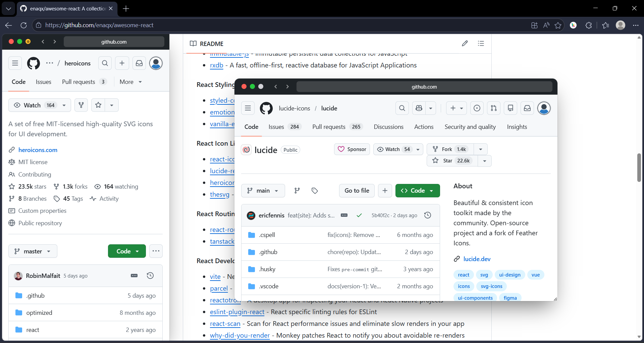Viewport: 644px width, 343px height.
Task: Star the heroicons repository
Action: click(x=98, y=105)
